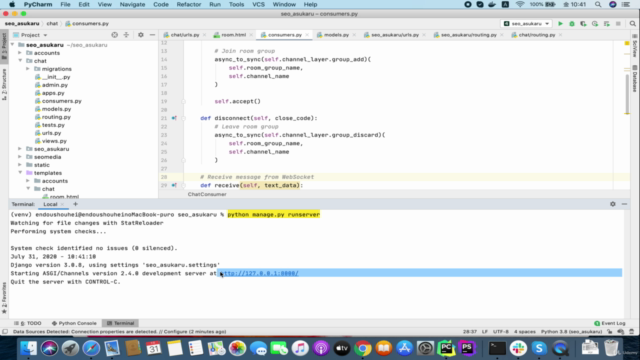Open App Store from the Dock
The width and height of the screenshot is (640, 360).
(404, 348)
